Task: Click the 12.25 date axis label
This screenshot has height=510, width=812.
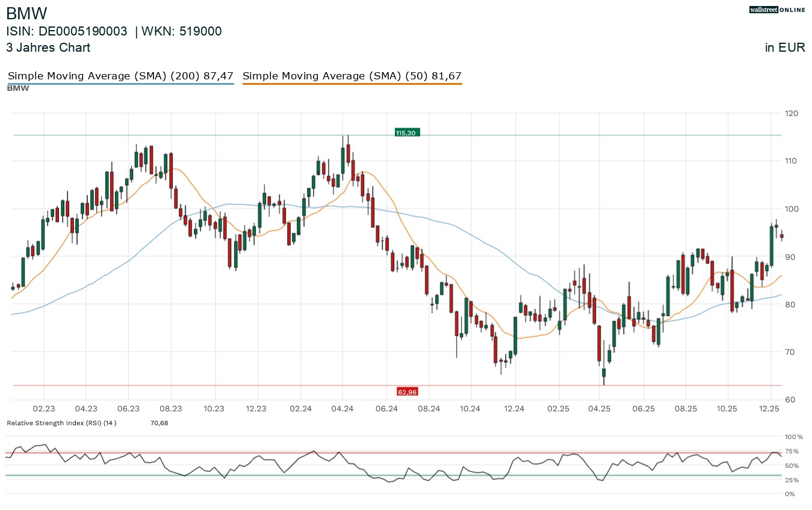Action: click(x=770, y=408)
